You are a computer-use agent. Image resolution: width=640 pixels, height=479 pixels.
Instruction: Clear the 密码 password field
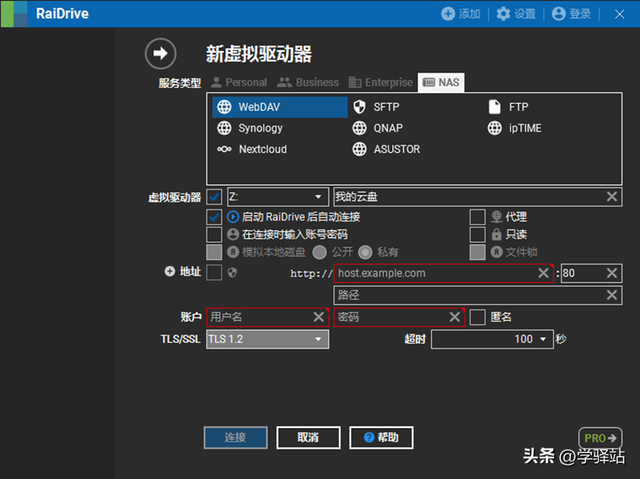(454, 317)
